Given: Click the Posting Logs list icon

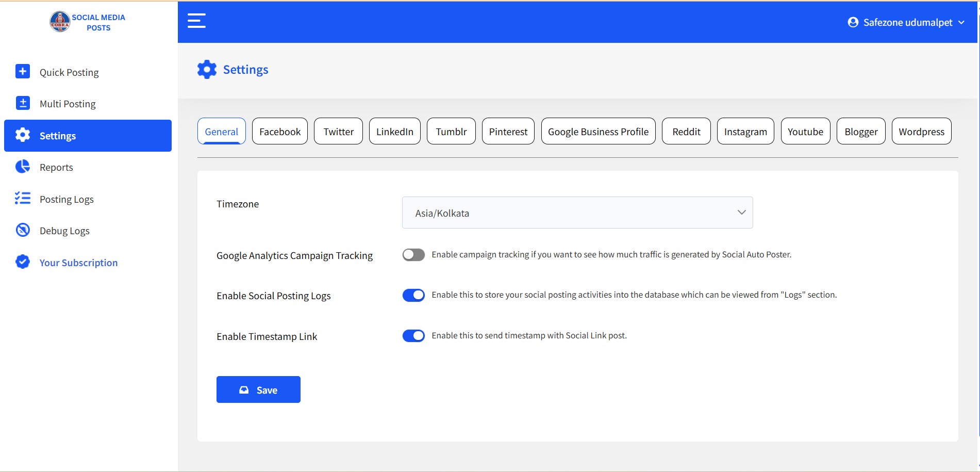Looking at the screenshot, I should click(23, 199).
